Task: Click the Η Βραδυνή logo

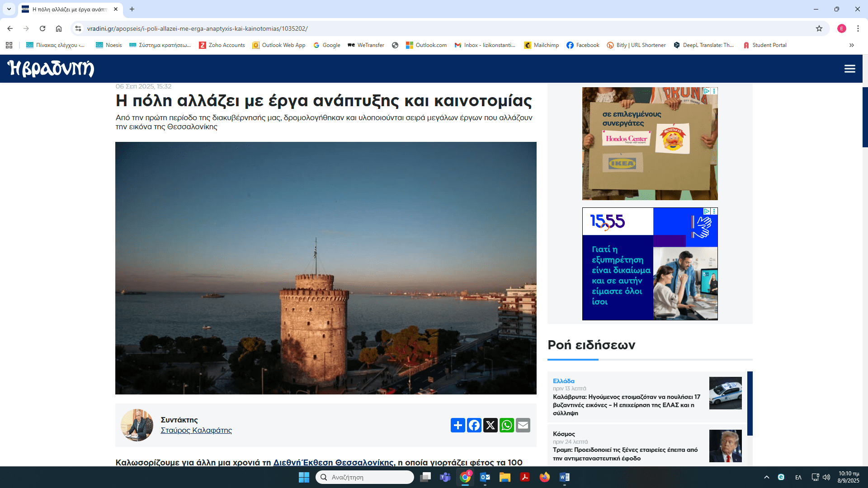Action: [x=51, y=69]
